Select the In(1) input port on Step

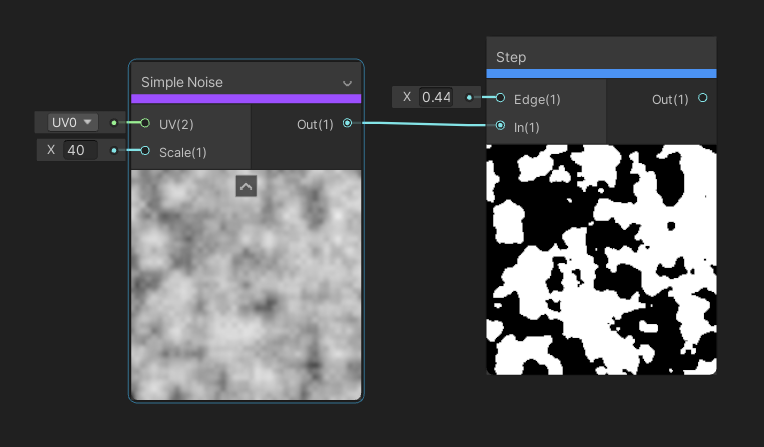point(500,126)
